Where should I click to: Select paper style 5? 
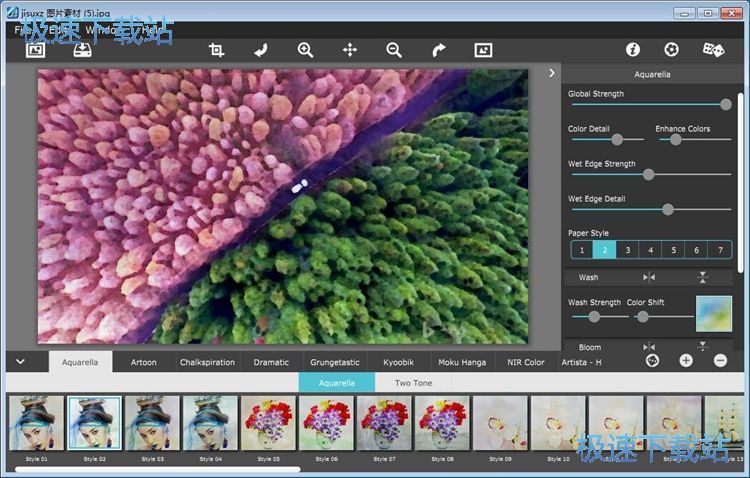pos(673,250)
